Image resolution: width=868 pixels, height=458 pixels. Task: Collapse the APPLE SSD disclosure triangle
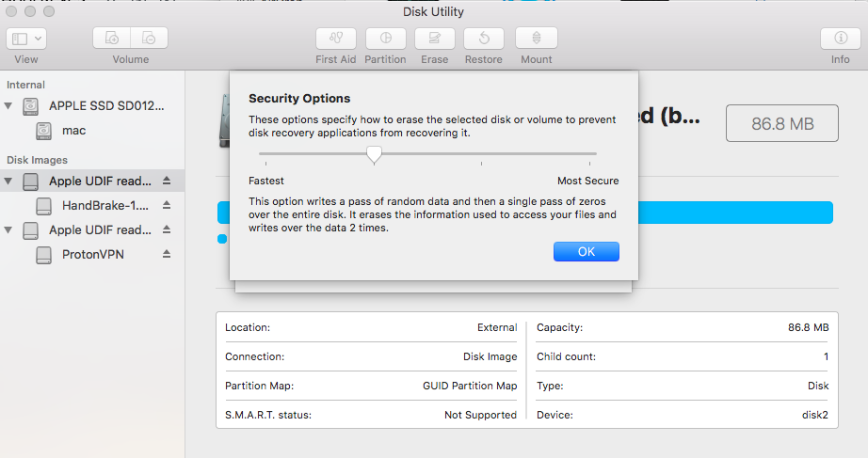click(x=8, y=105)
